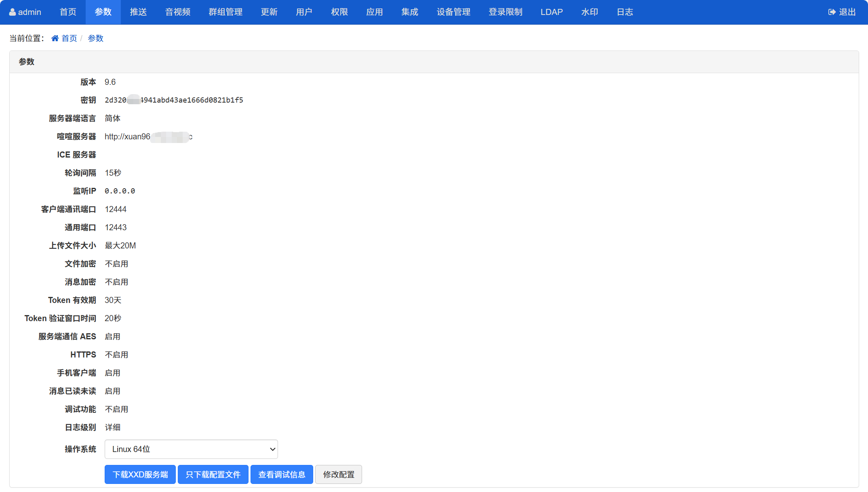
Task: Click 下载XXD服务端 button
Action: [x=140, y=475]
